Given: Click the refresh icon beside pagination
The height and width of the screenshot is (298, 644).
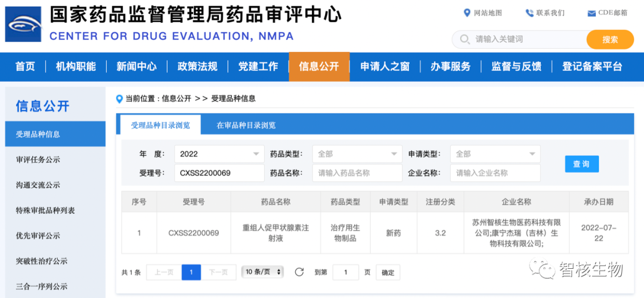Looking at the screenshot, I should pos(299,272).
